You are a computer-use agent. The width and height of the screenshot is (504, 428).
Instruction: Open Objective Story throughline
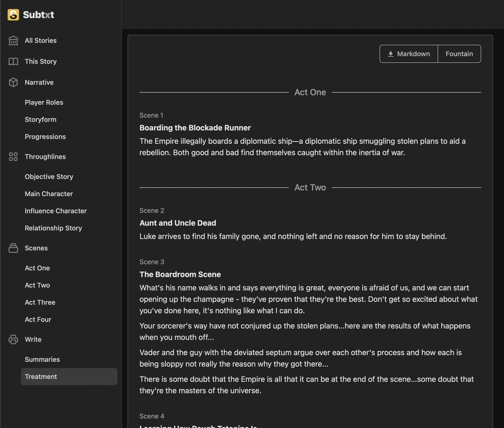pyautogui.click(x=49, y=177)
